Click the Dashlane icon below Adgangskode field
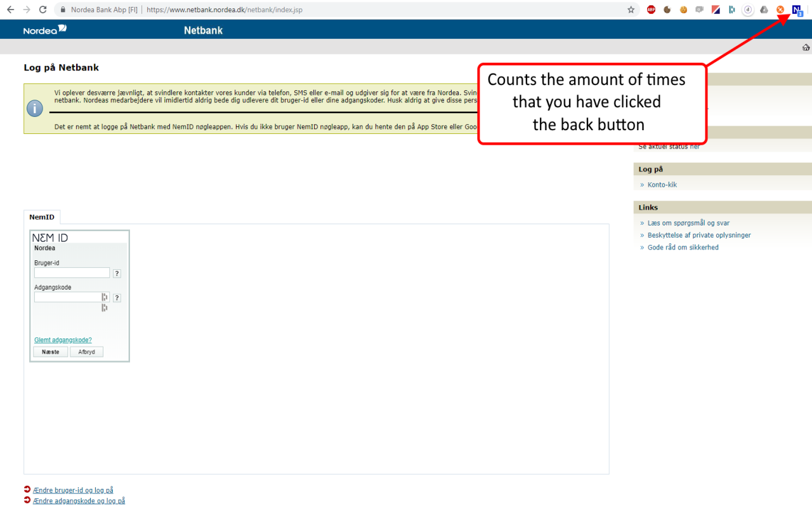 click(x=105, y=308)
